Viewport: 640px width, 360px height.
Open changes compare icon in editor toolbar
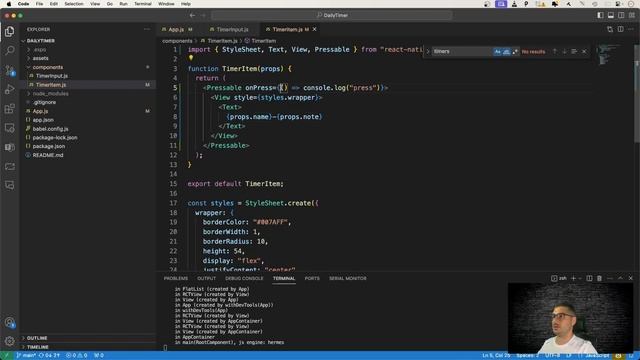[610, 29]
